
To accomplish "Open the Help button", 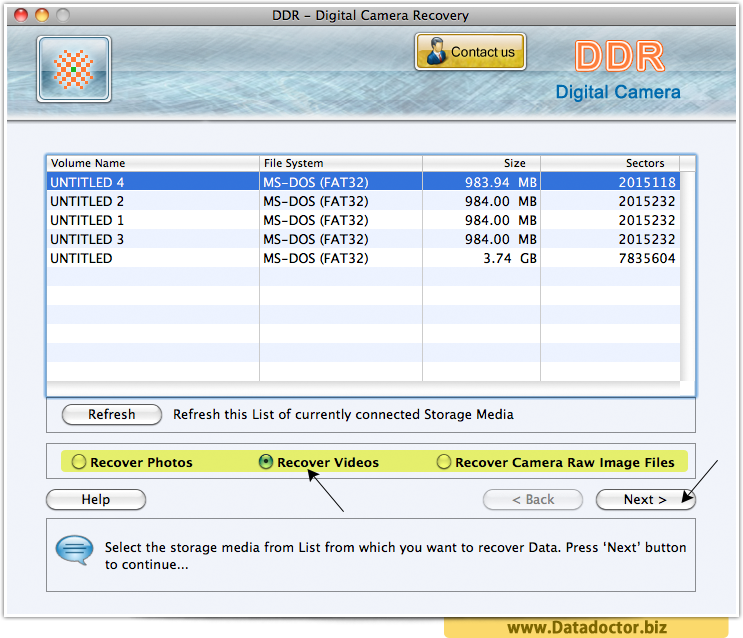I will click(96, 500).
